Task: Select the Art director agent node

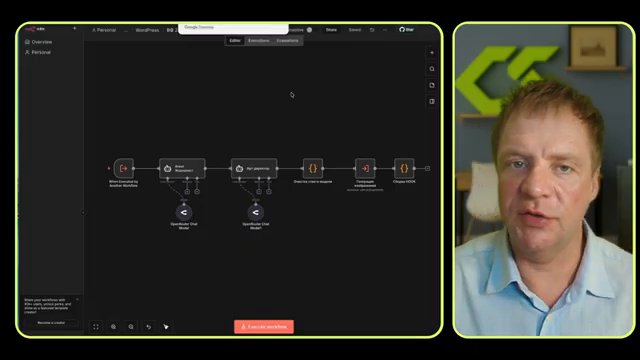Action: 254,168
